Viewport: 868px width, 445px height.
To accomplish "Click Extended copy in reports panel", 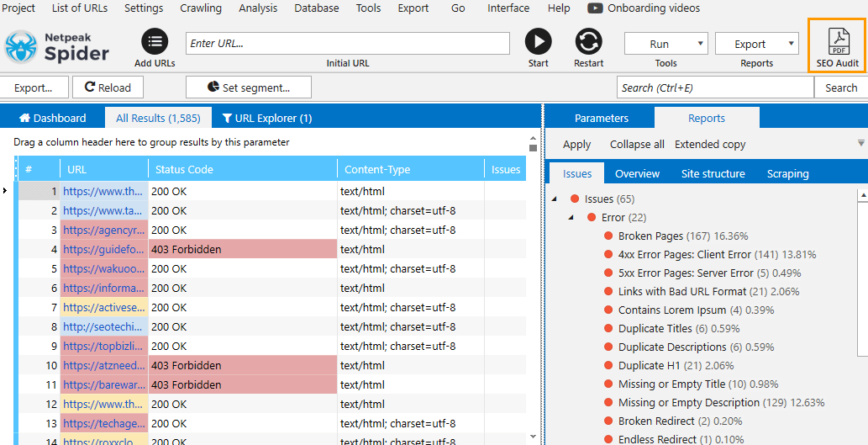I will pyautogui.click(x=710, y=144).
